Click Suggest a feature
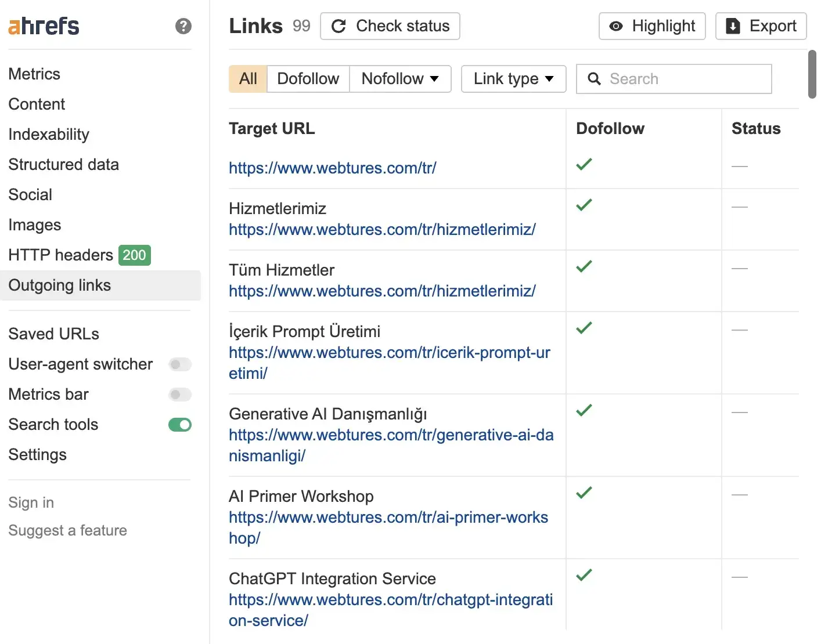 (67, 530)
